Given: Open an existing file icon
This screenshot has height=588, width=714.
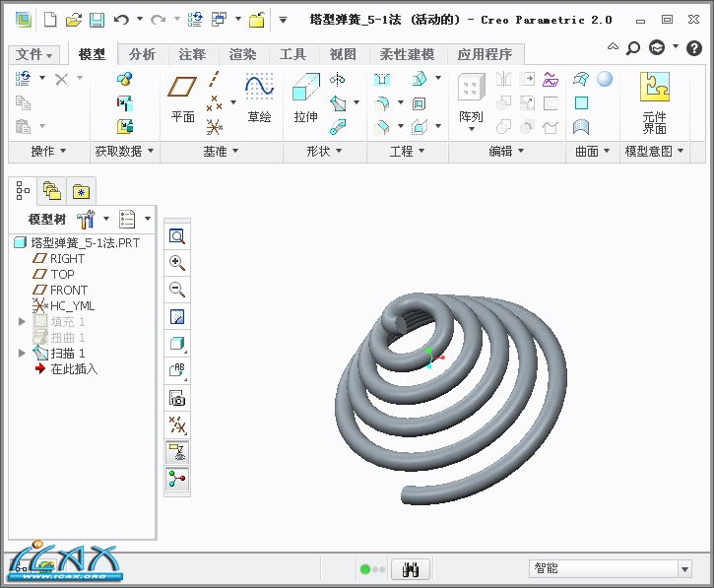Looking at the screenshot, I should [x=73, y=20].
